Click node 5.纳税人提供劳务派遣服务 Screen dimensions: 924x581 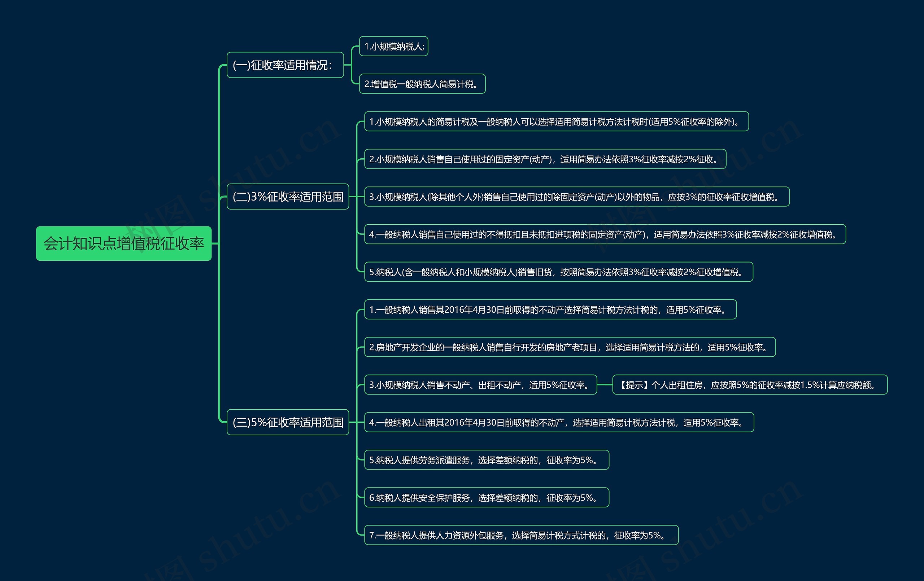(486, 460)
